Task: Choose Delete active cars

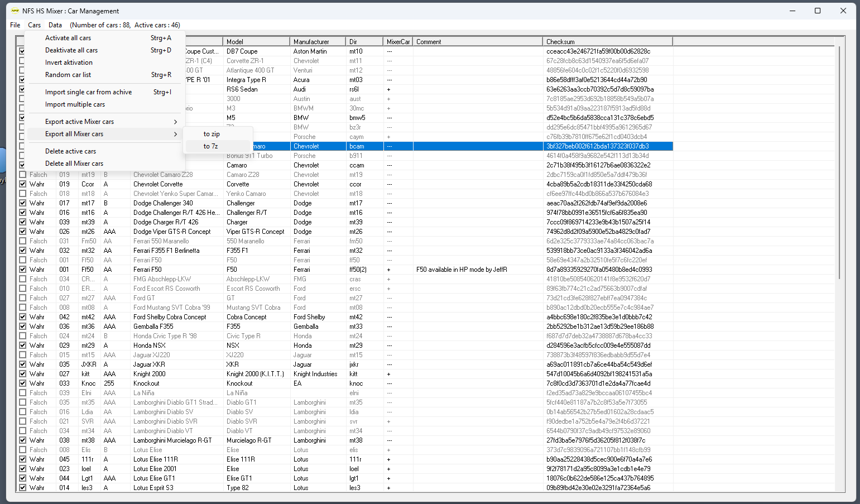Action: pyautogui.click(x=106, y=151)
